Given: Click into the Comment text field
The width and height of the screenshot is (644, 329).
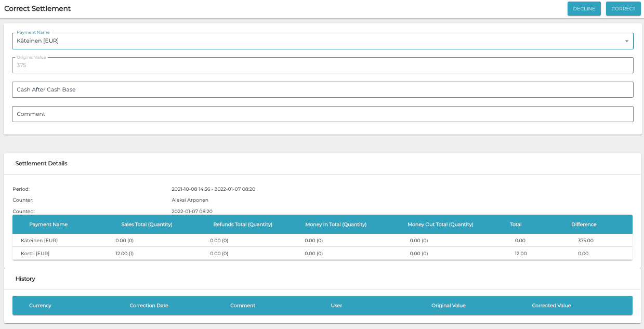Looking at the screenshot, I should click(322, 114).
